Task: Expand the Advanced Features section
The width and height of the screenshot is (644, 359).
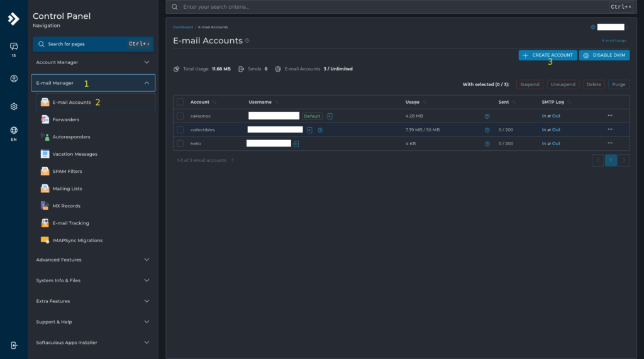Action: 93,260
